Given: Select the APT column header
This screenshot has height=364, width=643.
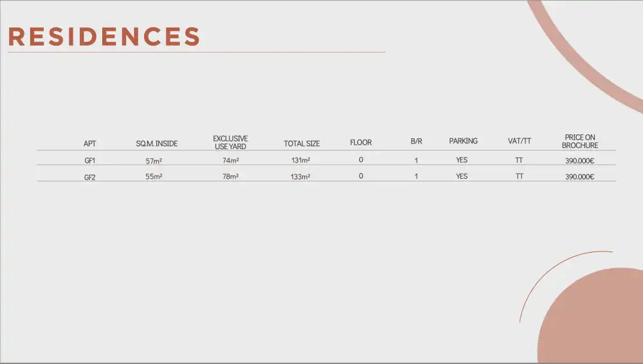Looking at the screenshot, I should 89,143.
